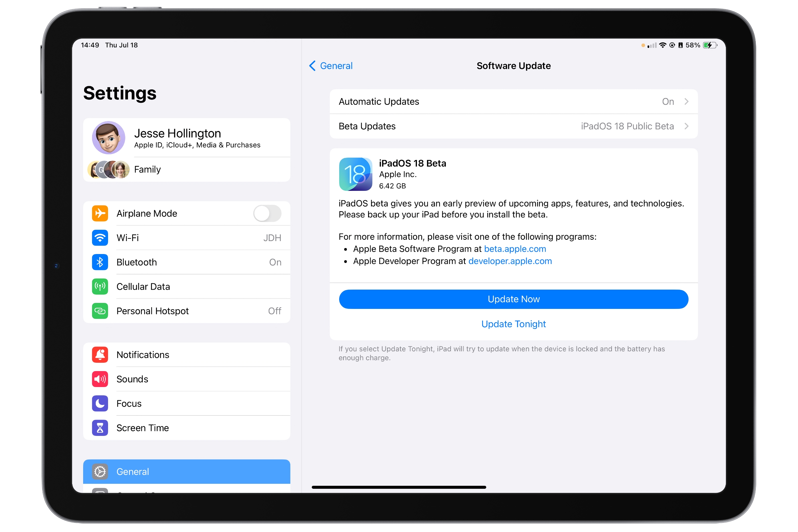Viewport: 798px width, 532px height.
Task: Open Screen Time settings icon
Action: click(99, 429)
